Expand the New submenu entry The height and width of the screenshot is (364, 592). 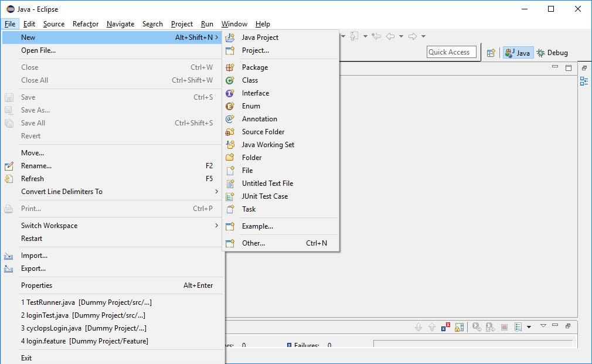[112, 38]
